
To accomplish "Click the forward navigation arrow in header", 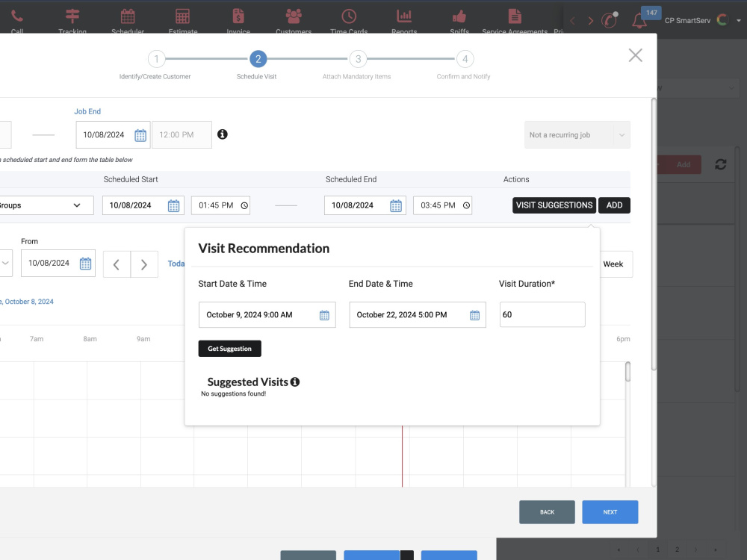I will coord(591,20).
